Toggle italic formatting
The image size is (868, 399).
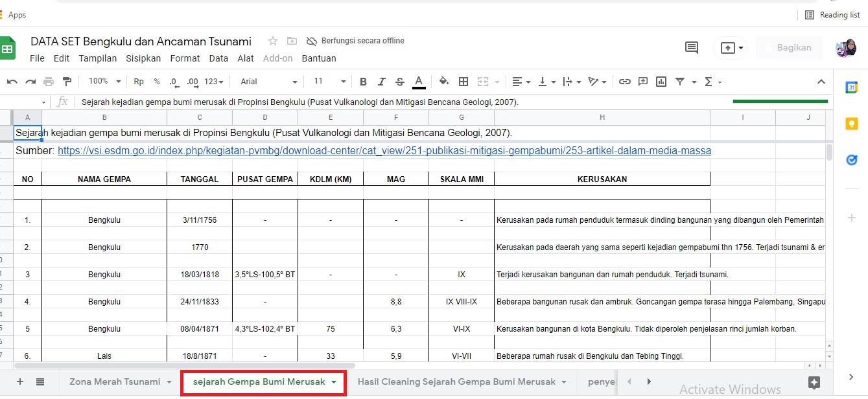381,82
